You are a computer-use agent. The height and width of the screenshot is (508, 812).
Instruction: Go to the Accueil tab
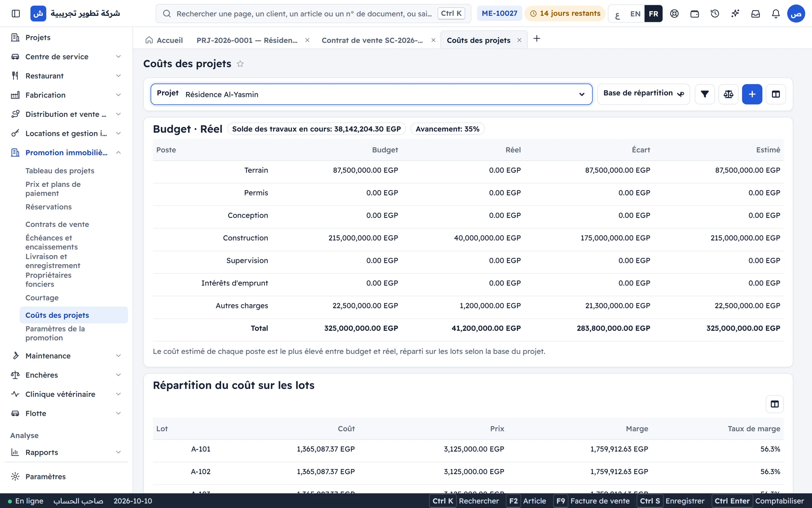pos(164,40)
